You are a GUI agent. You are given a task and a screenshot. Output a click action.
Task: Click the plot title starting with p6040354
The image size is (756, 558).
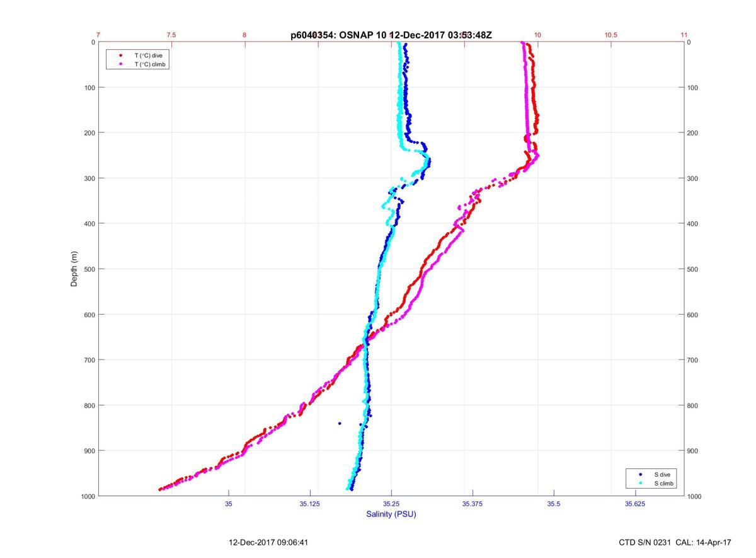coord(391,35)
